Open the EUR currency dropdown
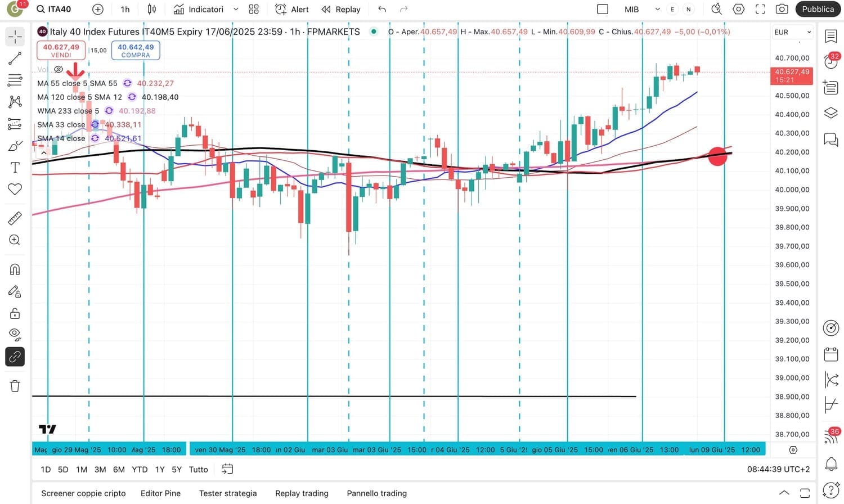Screen dimensions: 844x504 793,32
